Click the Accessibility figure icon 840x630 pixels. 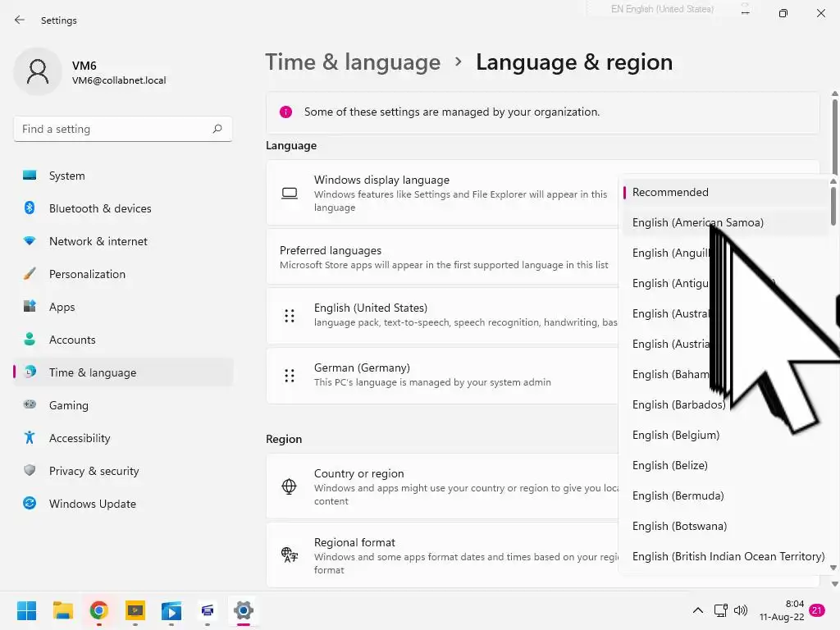pyautogui.click(x=30, y=438)
